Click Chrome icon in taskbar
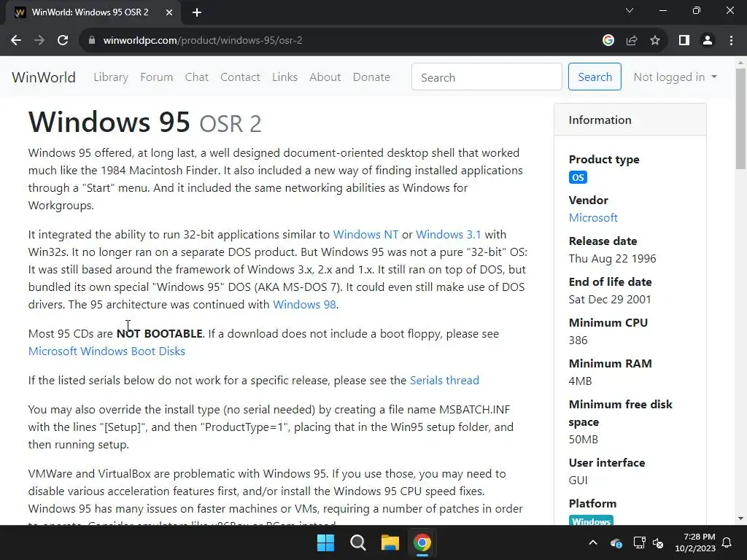 click(x=422, y=542)
